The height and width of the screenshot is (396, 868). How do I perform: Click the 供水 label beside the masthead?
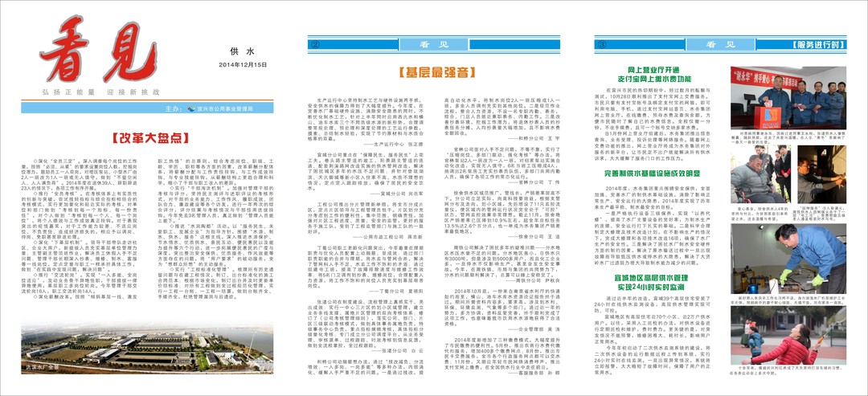click(x=243, y=51)
